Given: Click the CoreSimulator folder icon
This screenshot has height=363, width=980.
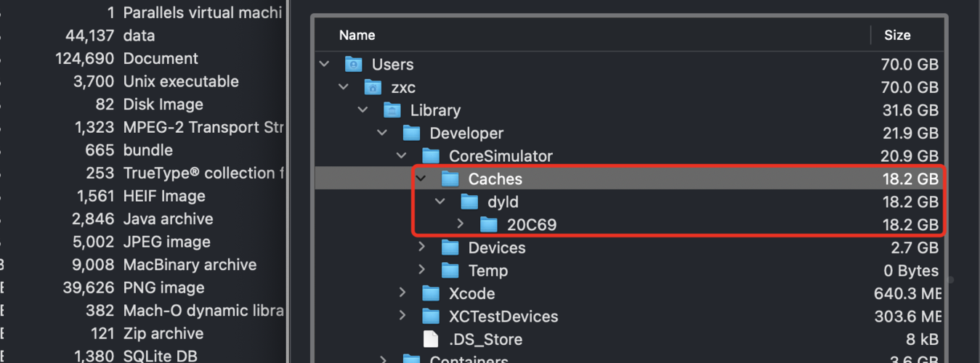Looking at the screenshot, I should pyautogui.click(x=431, y=156).
